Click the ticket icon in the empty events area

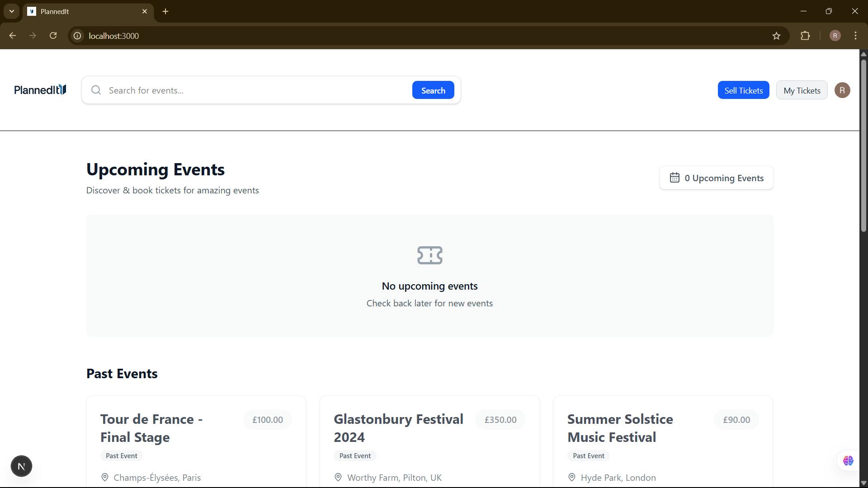pyautogui.click(x=429, y=255)
